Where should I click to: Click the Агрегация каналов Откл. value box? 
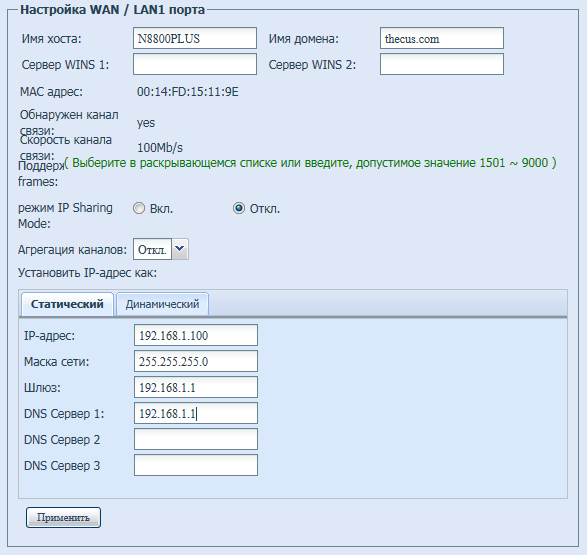click(x=152, y=249)
